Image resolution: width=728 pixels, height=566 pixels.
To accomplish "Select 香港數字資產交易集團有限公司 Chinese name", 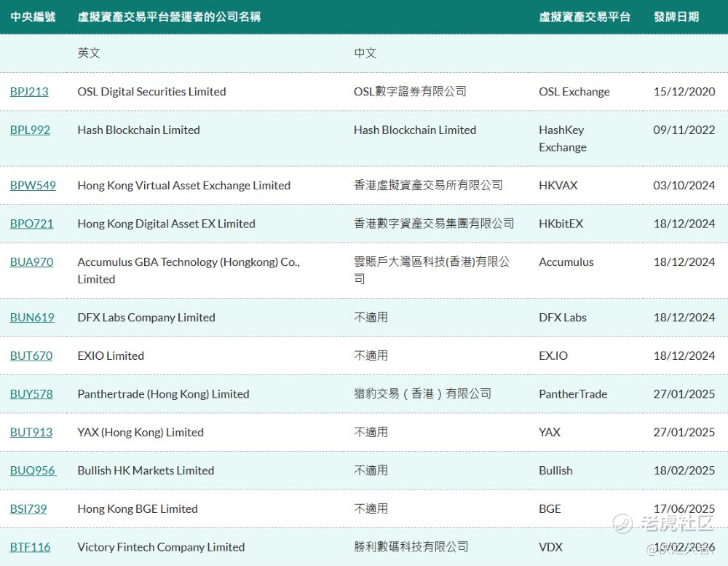I will tap(434, 224).
